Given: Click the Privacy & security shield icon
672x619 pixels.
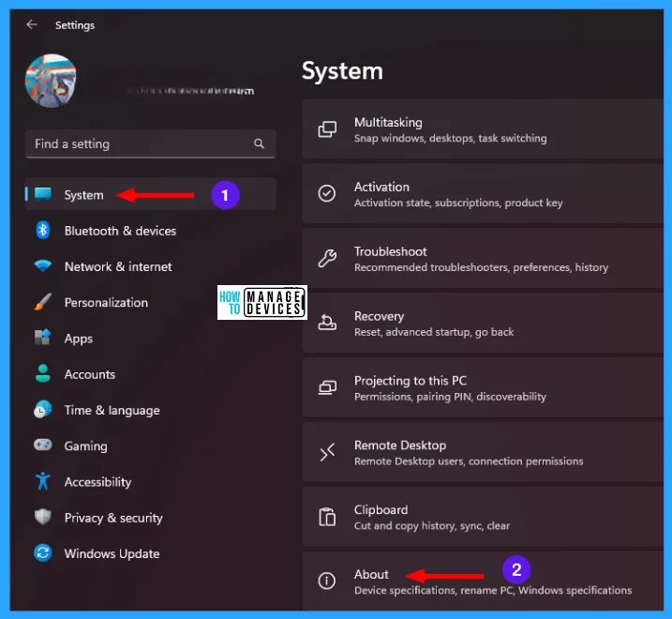Looking at the screenshot, I should click(43, 517).
